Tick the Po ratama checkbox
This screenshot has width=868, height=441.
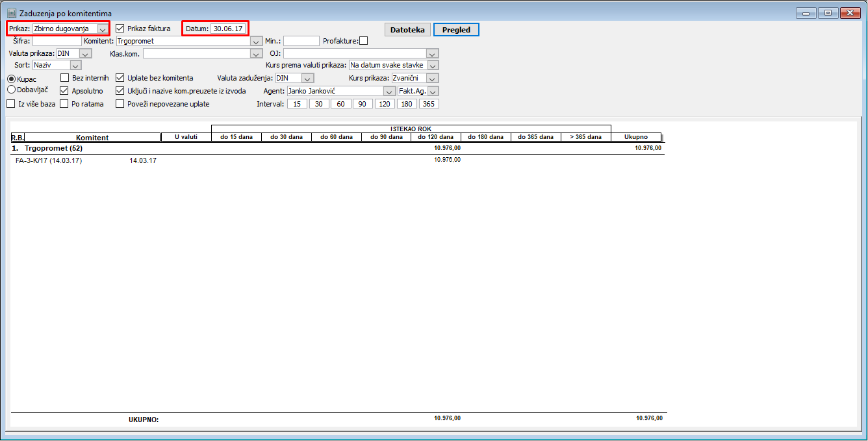tap(64, 104)
